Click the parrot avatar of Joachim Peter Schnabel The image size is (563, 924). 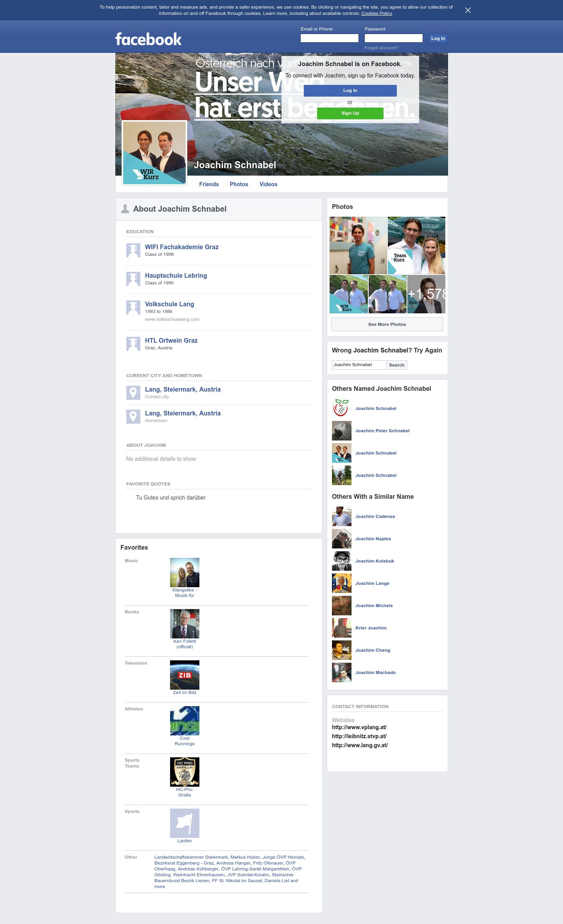pyautogui.click(x=342, y=431)
